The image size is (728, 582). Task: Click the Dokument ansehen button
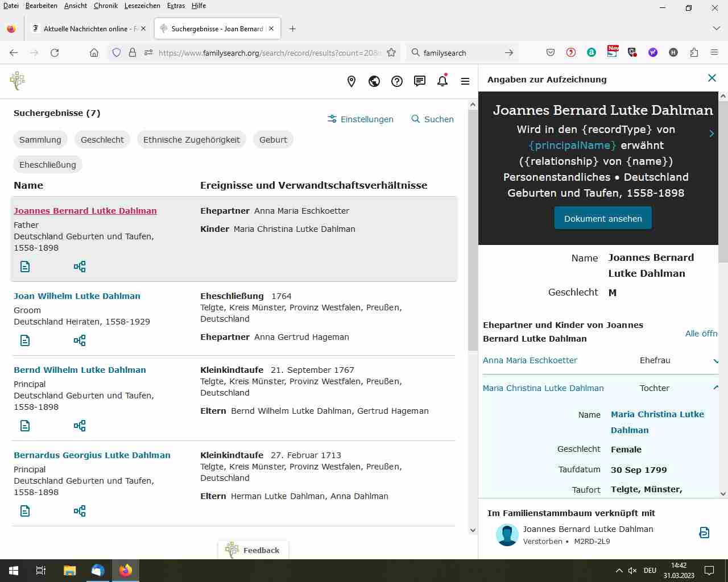point(603,218)
